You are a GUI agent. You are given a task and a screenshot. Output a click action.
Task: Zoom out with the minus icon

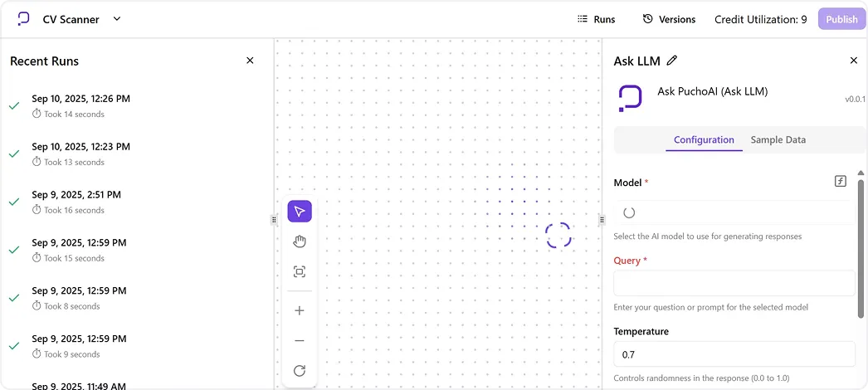pos(300,340)
